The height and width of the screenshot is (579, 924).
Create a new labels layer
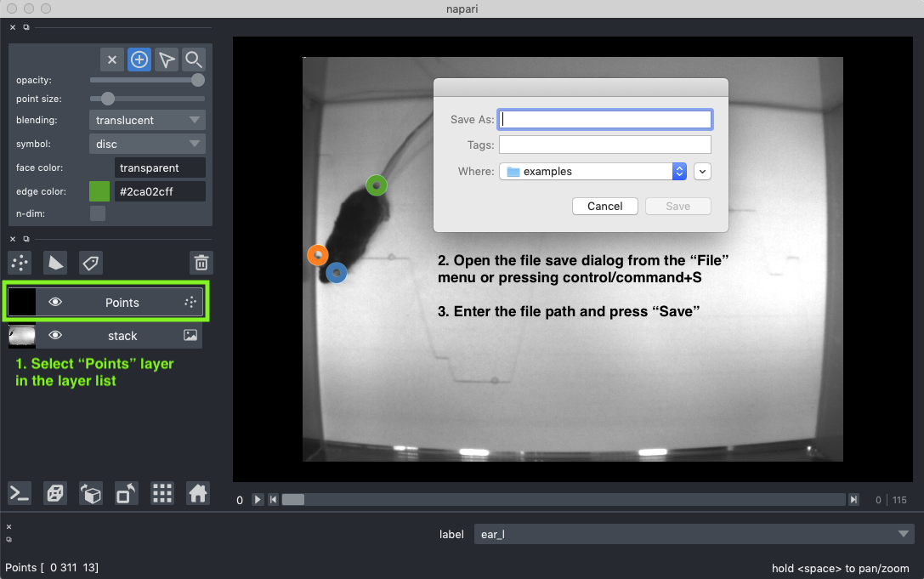coord(90,263)
